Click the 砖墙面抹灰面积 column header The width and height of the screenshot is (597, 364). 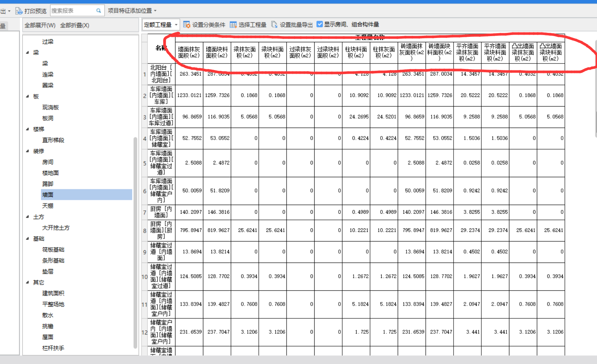tap(412, 53)
